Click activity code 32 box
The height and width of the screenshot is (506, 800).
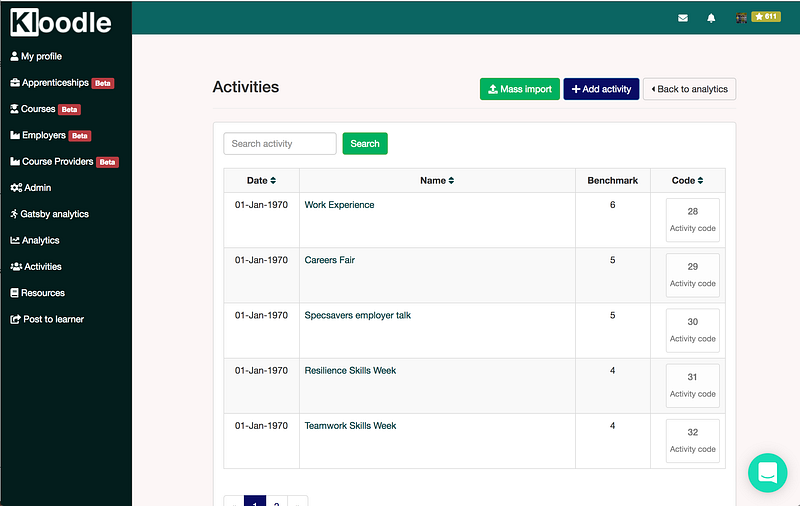click(692, 441)
